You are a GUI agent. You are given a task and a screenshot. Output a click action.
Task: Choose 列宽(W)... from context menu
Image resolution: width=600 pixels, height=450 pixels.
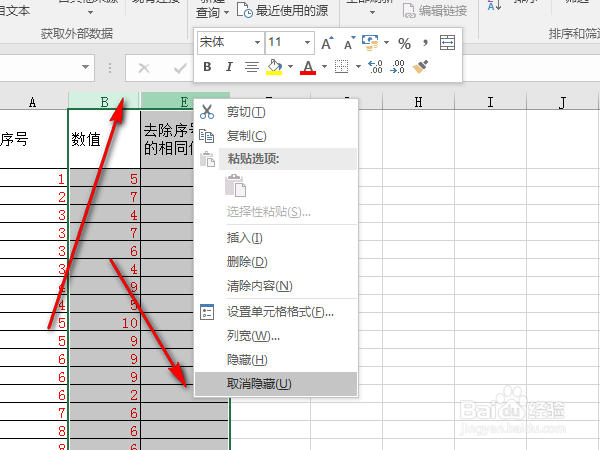(x=276, y=336)
